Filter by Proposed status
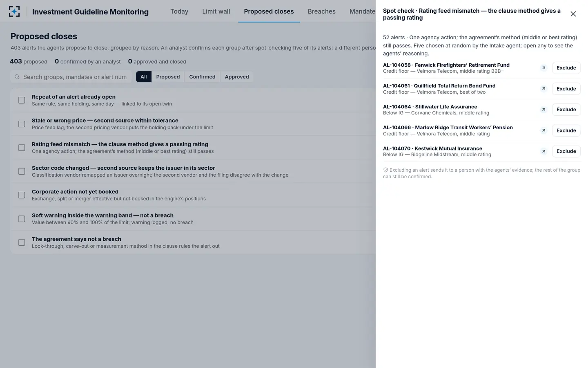Viewport: 588px width, 368px height. coord(168,77)
